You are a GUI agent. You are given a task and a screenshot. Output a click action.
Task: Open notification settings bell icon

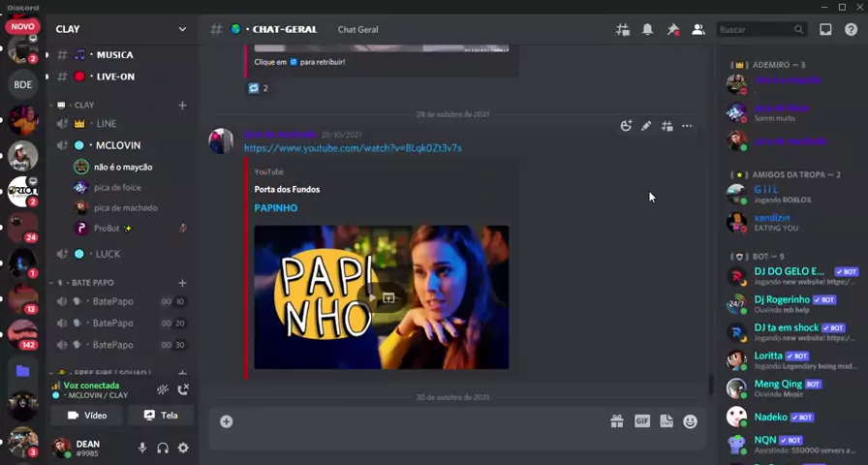pos(647,30)
